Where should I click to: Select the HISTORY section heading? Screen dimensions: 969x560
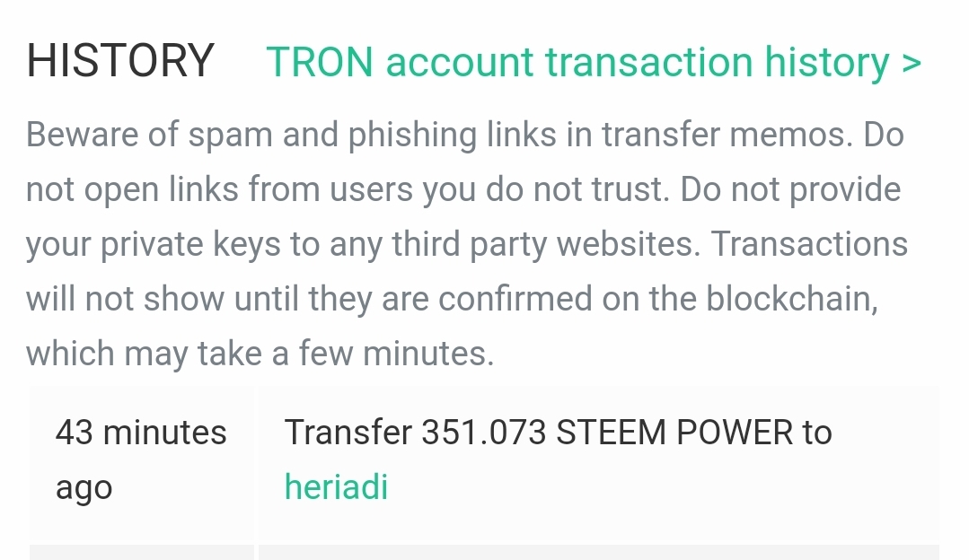pyautogui.click(x=119, y=60)
